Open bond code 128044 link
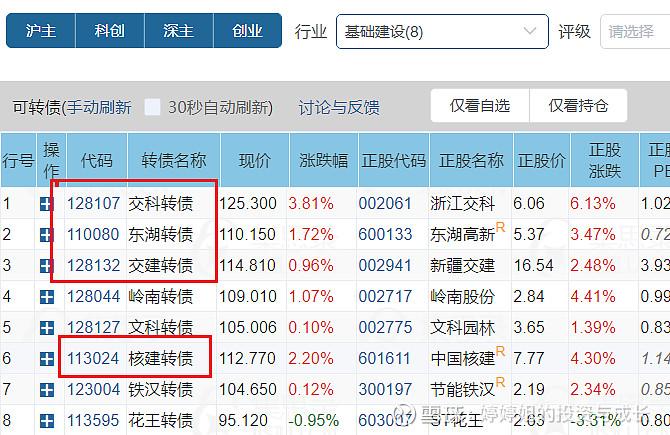This screenshot has width=670, height=435. click(93, 297)
